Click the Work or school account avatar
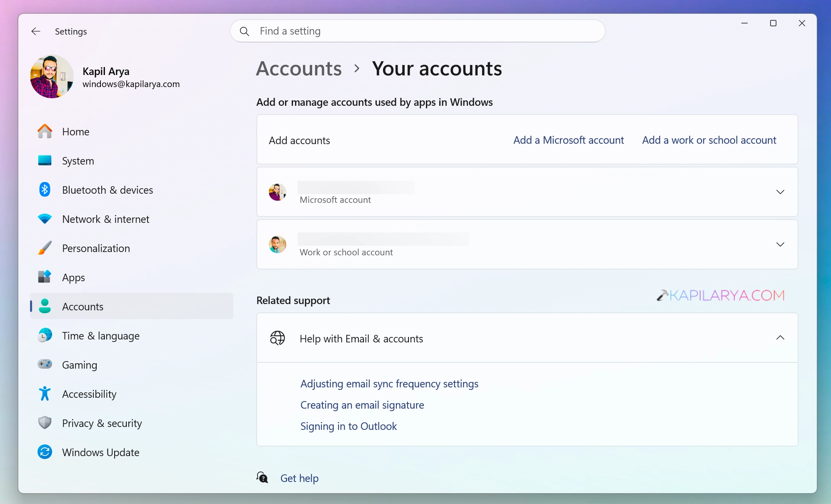Viewport: 831px width, 504px height. pos(278,245)
